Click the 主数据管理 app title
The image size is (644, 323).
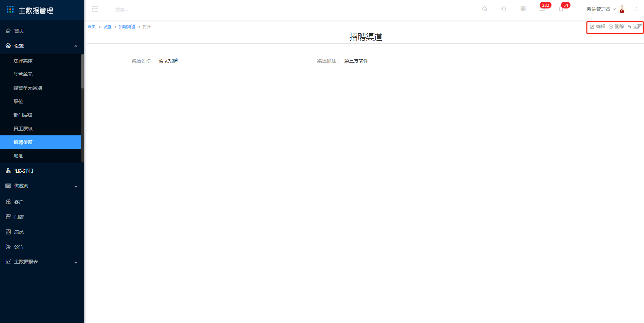tap(36, 11)
